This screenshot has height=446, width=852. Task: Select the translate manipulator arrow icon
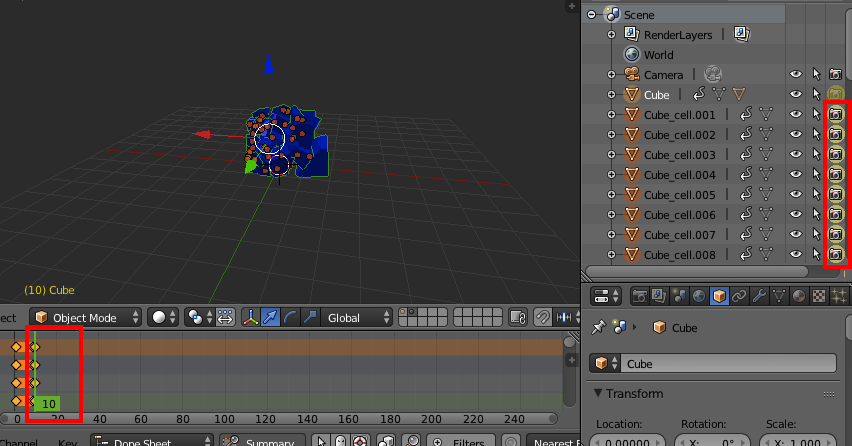pyautogui.click(x=270, y=317)
